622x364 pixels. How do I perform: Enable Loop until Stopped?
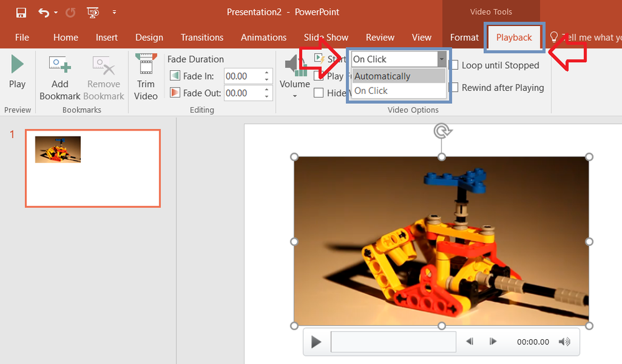click(x=457, y=65)
